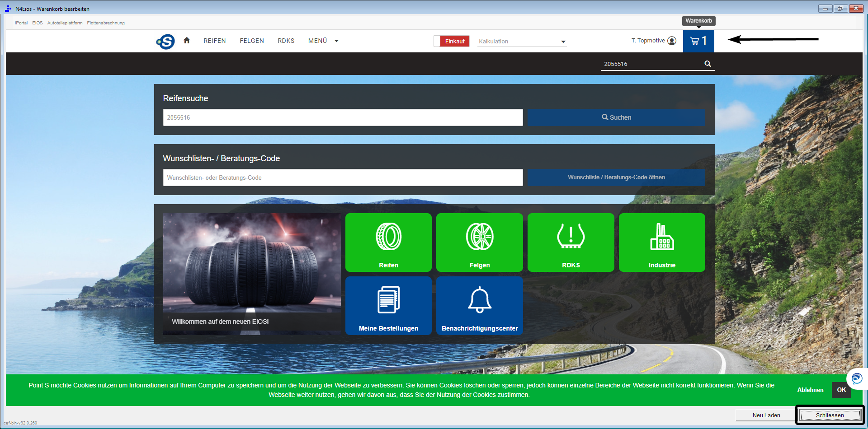868x429 pixels.
Task: Focus the Wunschlisten- oder Beratungs-Code field
Action: click(343, 177)
